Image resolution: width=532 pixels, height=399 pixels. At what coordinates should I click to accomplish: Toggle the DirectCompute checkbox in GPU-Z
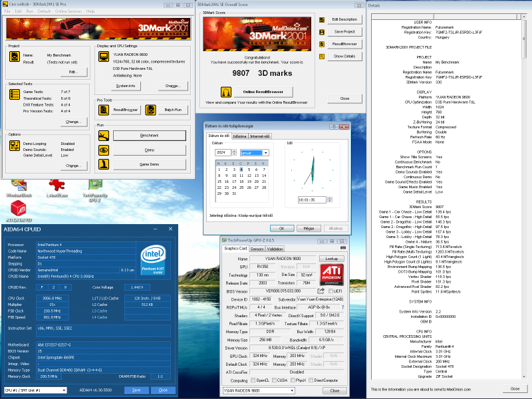[x=311, y=380]
